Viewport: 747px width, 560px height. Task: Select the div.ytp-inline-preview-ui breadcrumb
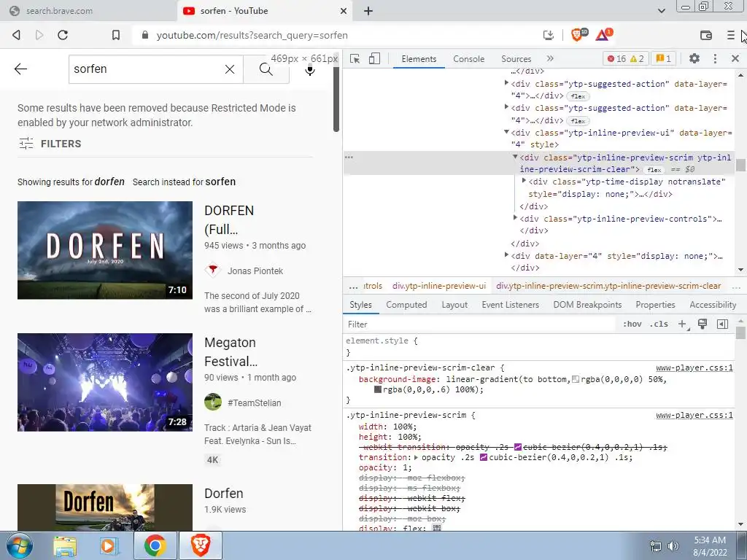[438, 286]
